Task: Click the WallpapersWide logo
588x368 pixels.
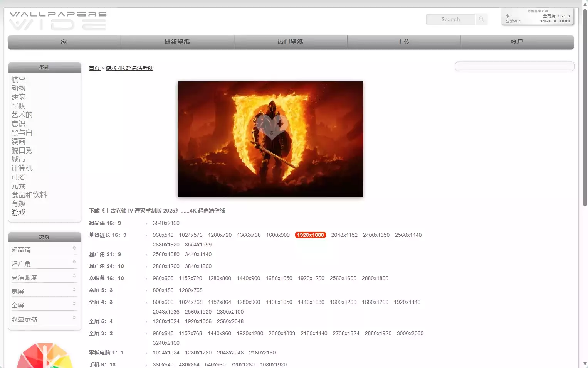Action: (58, 21)
